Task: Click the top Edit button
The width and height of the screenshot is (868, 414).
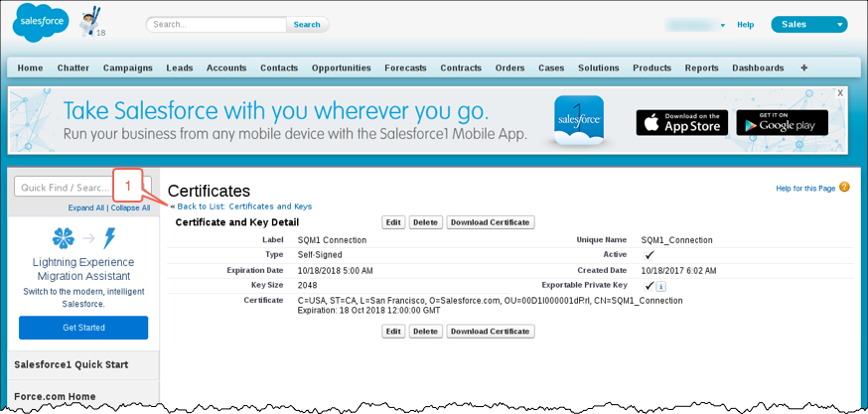Action: click(393, 222)
